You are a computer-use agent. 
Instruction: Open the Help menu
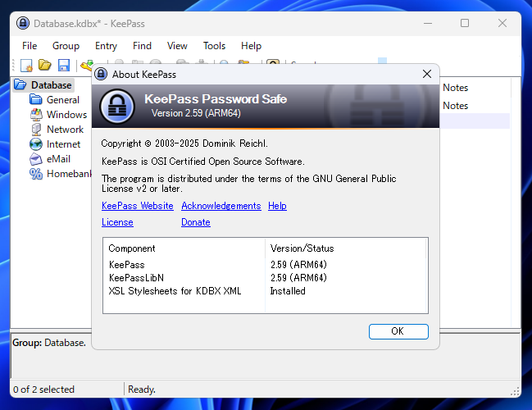click(251, 46)
